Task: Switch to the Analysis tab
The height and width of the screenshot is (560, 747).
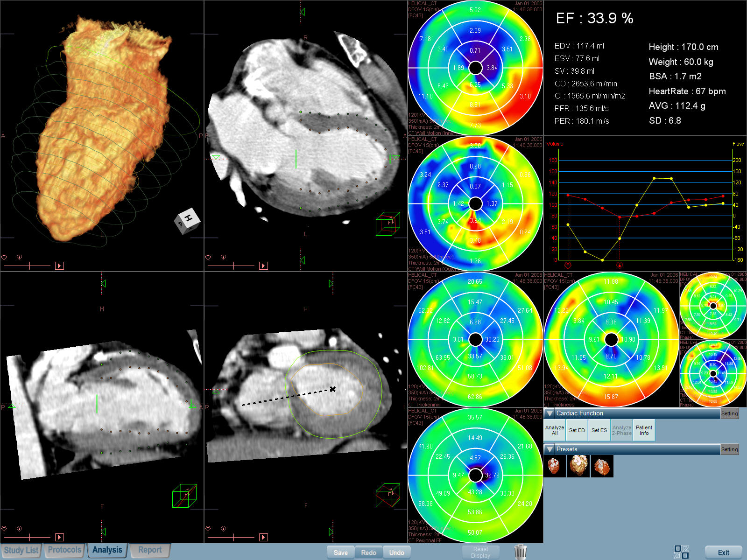Action: [x=107, y=550]
